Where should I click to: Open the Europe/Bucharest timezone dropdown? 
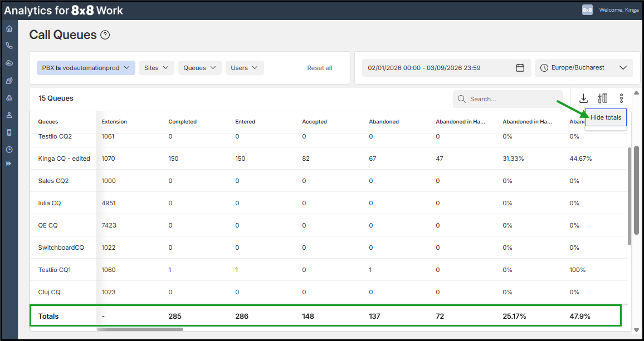(583, 68)
